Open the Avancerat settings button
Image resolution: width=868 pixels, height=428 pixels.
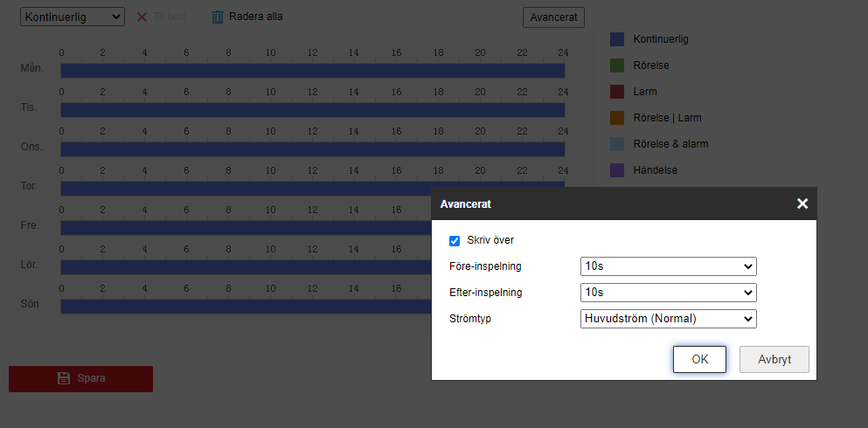(553, 17)
